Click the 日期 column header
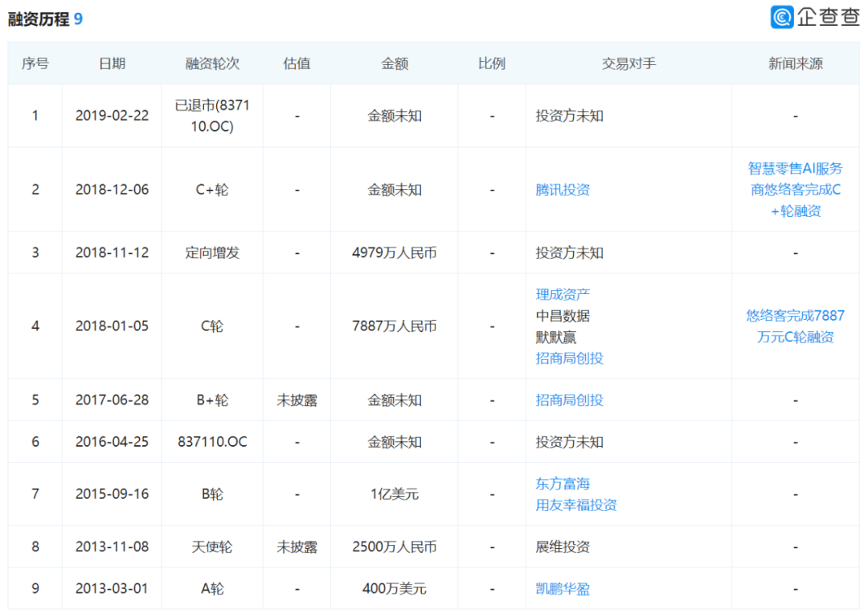Image resolution: width=868 pixels, height=614 pixels. [112, 63]
